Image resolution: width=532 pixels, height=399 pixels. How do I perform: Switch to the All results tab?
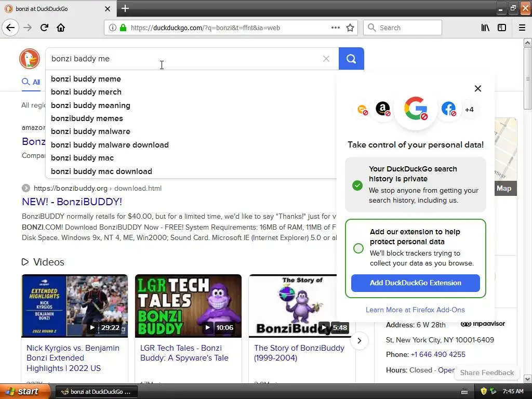click(31, 82)
